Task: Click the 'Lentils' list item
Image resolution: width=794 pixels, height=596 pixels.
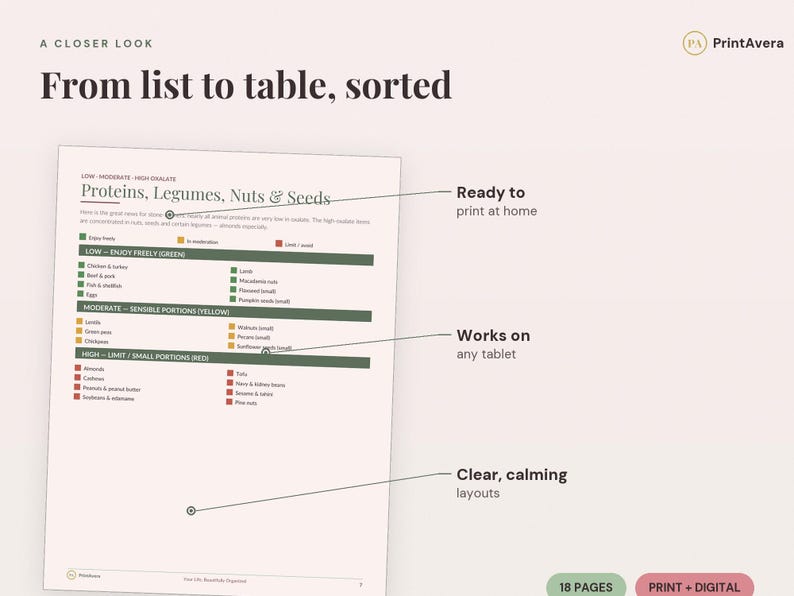Action: pos(89,322)
